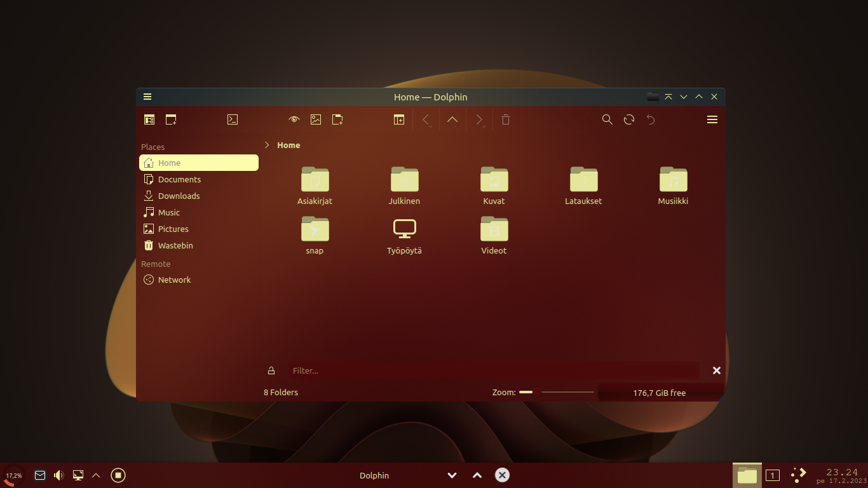Create a new folder icon
Viewport: 868px width, 488px height.
pos(338,119)
